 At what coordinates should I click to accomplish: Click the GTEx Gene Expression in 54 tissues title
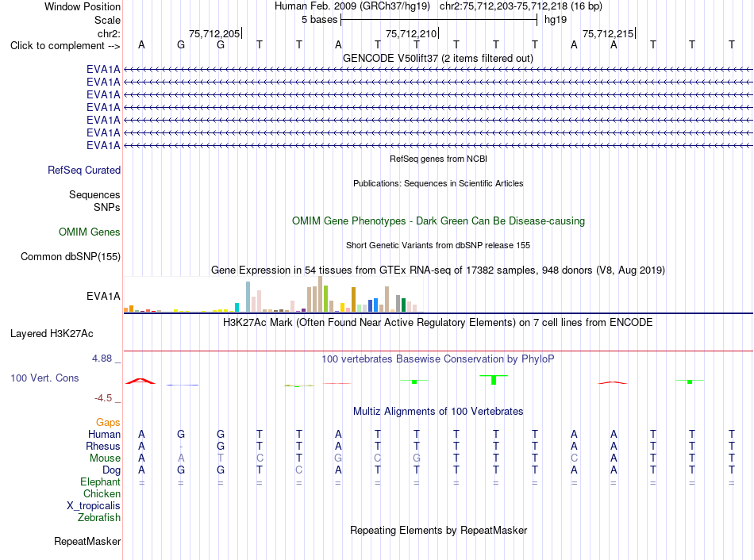pos(438,270)
